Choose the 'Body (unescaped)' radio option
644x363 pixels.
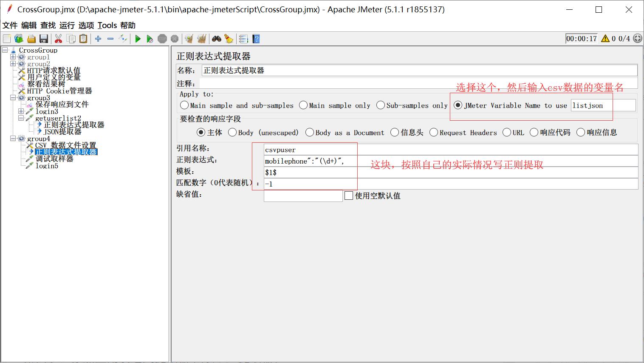232,133
